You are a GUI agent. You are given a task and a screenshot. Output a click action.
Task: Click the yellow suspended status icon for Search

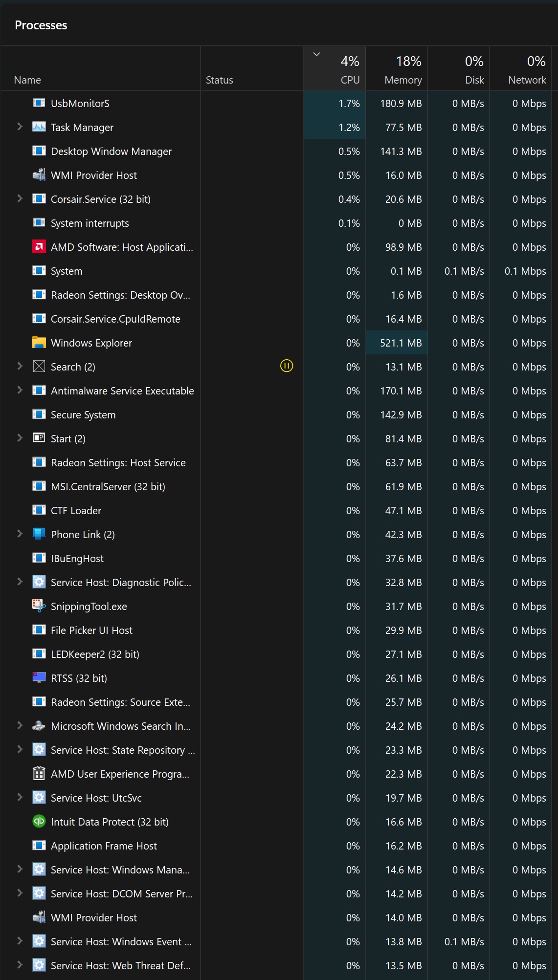click(x=287, y=366)
